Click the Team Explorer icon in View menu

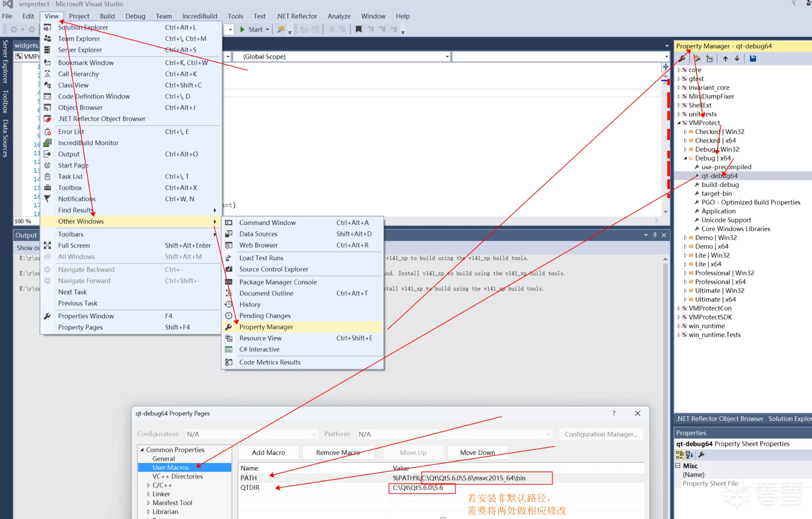(x=47, y=38)
